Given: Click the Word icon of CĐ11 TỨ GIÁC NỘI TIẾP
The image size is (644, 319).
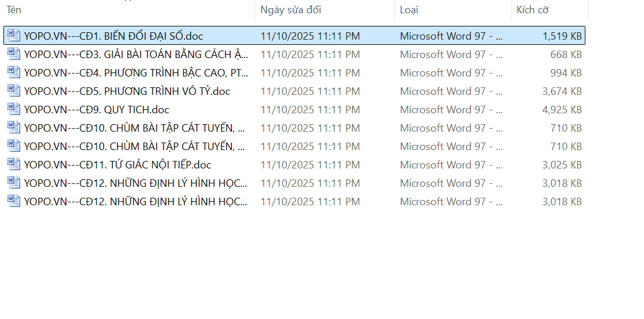Looking at the screenshot, I should [13, 164].
